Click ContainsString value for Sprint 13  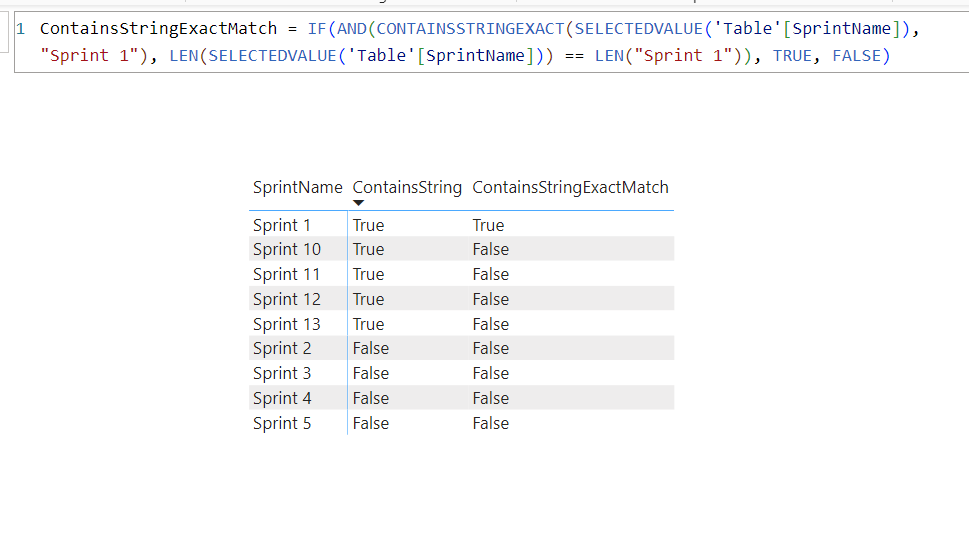point(368,324)
